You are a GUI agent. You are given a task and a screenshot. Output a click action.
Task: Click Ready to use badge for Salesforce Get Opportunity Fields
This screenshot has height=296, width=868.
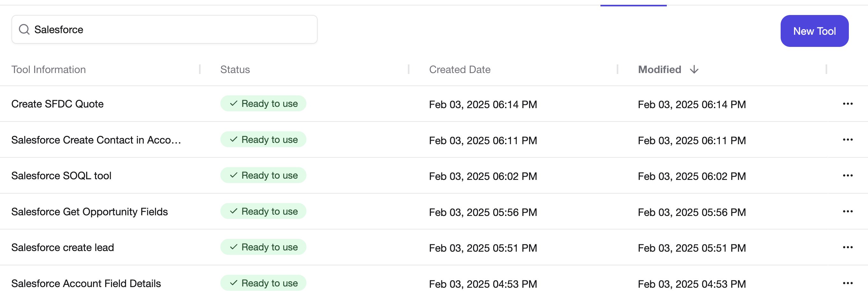263,211
